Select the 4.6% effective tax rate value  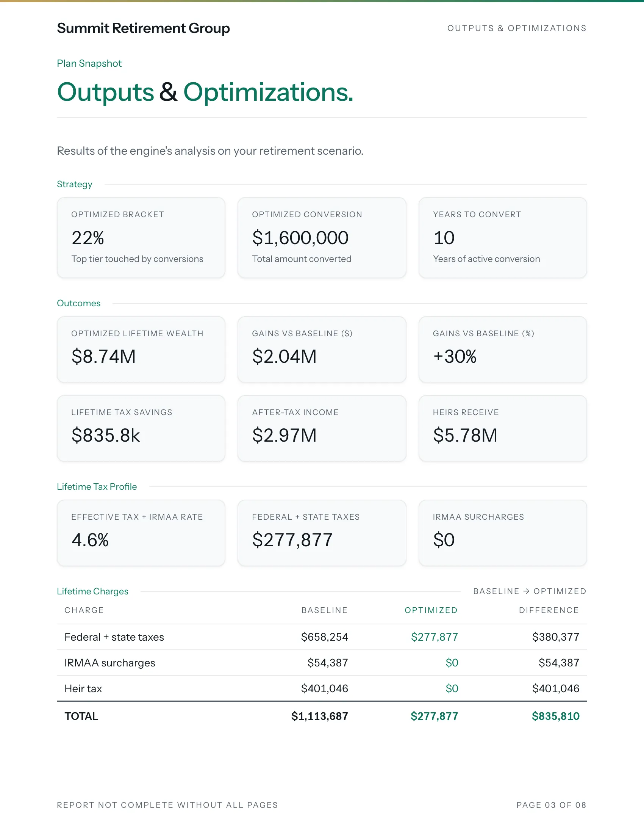coord(90,540)
